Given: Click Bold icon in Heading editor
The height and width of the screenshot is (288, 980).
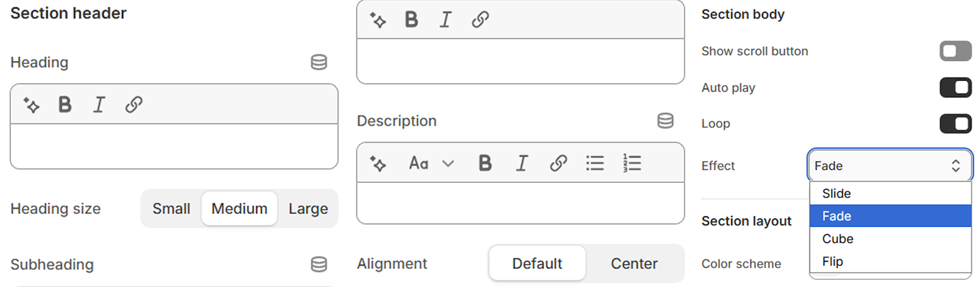Looking at the screenshot, I should click(65, 105).
